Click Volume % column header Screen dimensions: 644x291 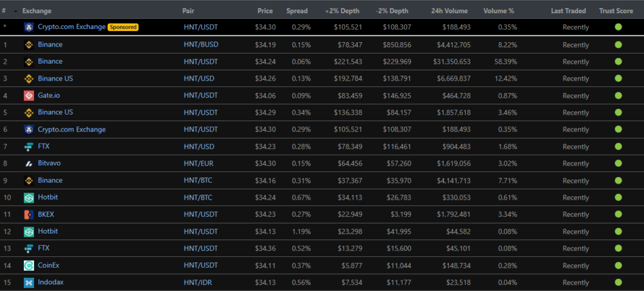coord(499,11)
